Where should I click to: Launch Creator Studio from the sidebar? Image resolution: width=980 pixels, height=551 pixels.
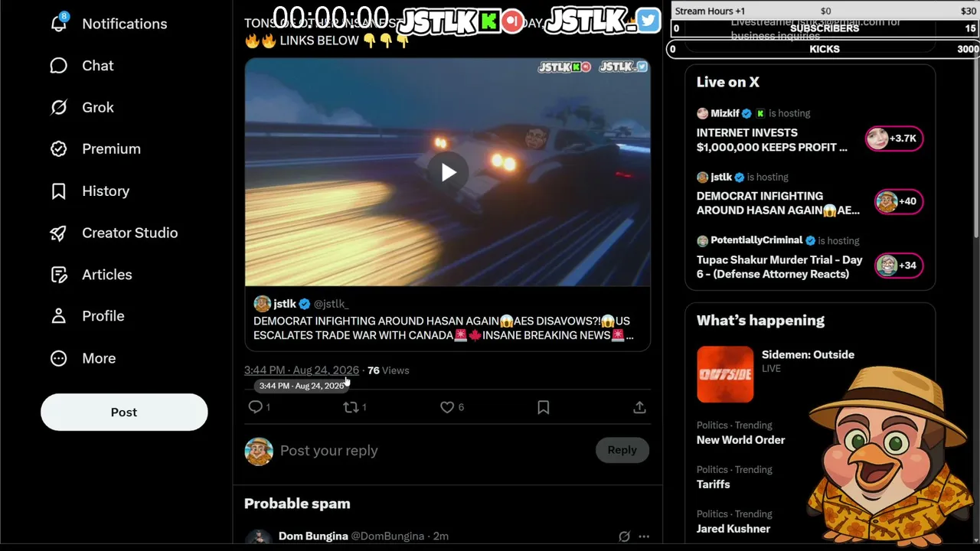(114, 233)
